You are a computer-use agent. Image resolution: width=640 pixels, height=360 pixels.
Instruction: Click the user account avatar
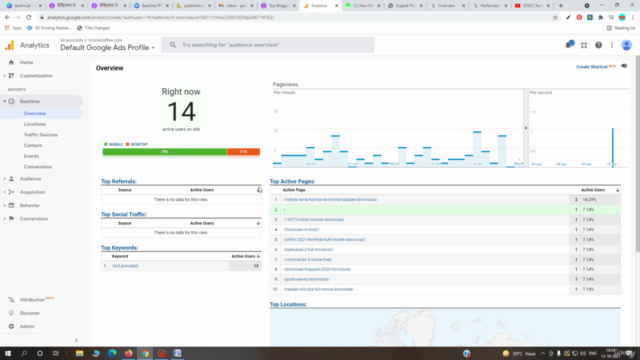[627, 45]
